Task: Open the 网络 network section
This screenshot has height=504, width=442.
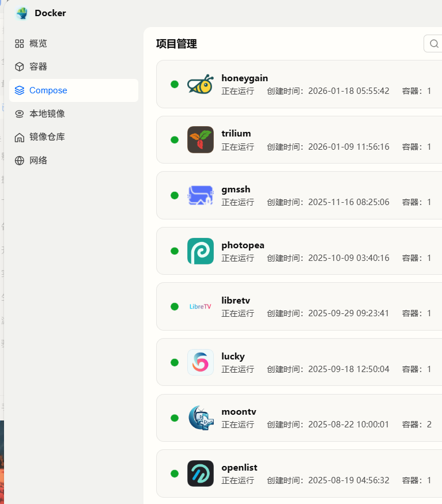Action: coord(74,160)
